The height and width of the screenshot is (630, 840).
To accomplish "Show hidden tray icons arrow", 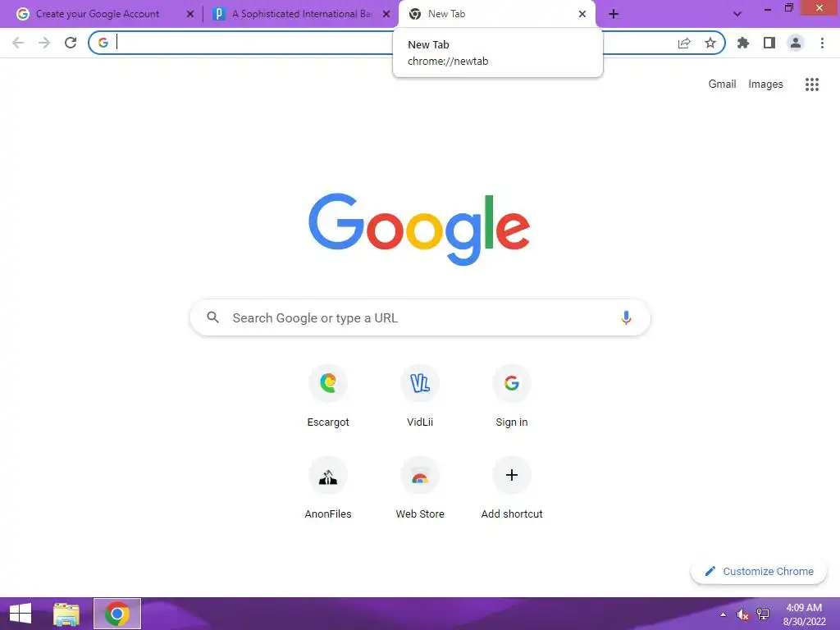I will 724,614.
